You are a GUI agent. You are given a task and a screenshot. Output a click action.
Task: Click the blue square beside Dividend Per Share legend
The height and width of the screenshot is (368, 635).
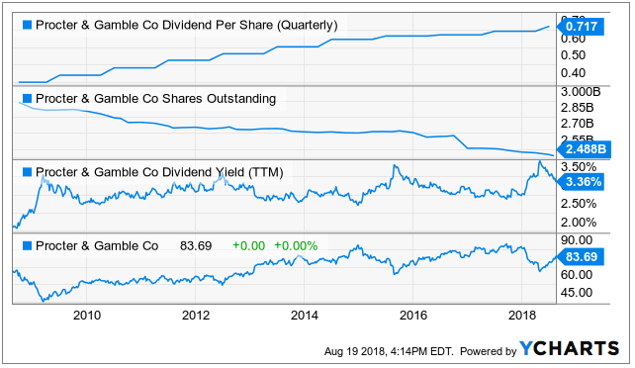click(27, 25)
